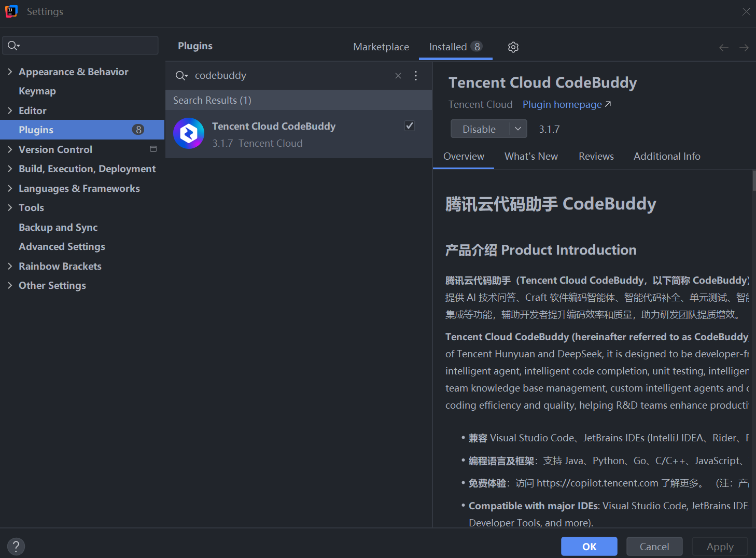Click the Disable plugin button
This screenshot has height=558, width=756.
pyautogui.click(x=479, y=129)
